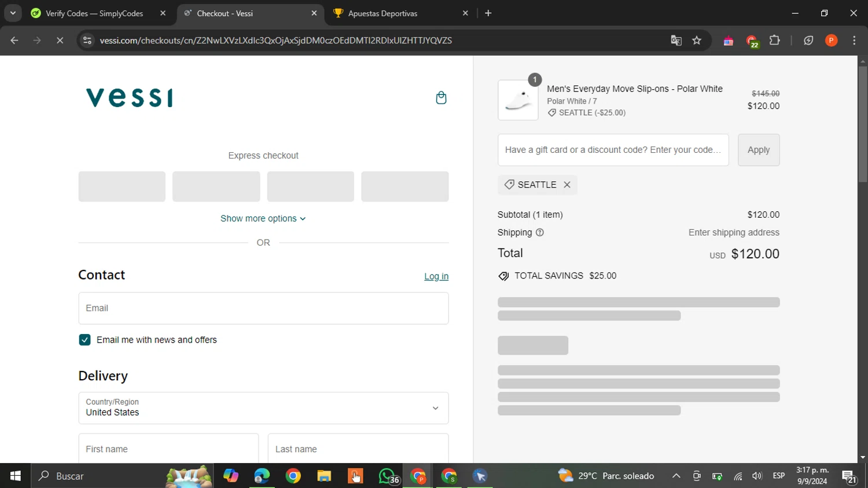The height and width of the screenshot is (488, 868).
Task: Open the tab search dropdown arrow
Action: pos(13,13)
